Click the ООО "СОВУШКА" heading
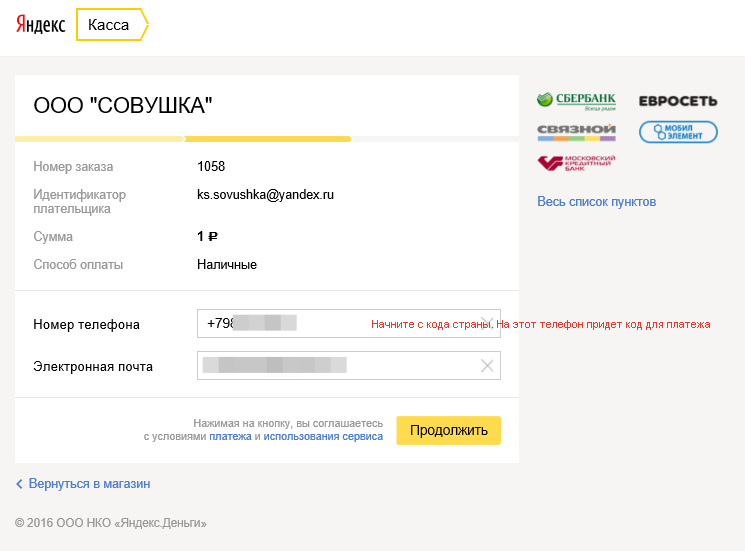 tap(123, 105)
